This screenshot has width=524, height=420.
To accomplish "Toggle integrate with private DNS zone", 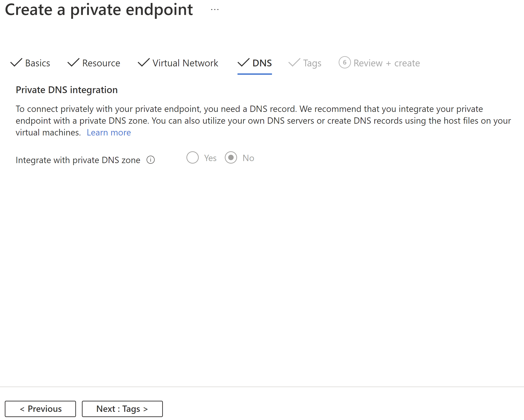I will (192, 158).
